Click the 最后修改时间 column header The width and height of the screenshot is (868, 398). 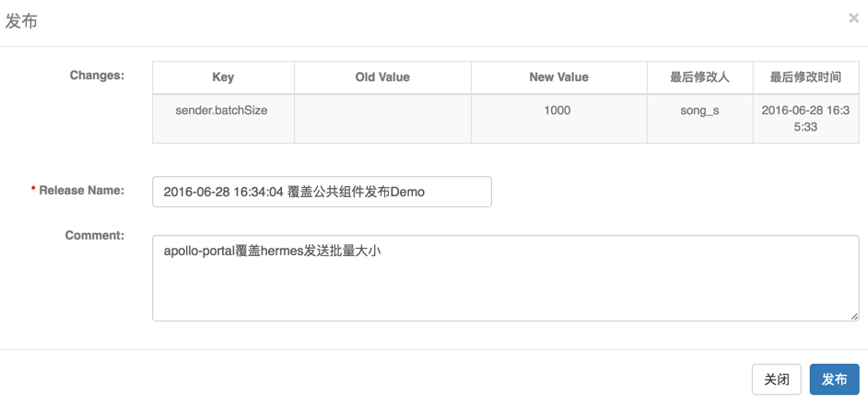click(x=805, y=77)
